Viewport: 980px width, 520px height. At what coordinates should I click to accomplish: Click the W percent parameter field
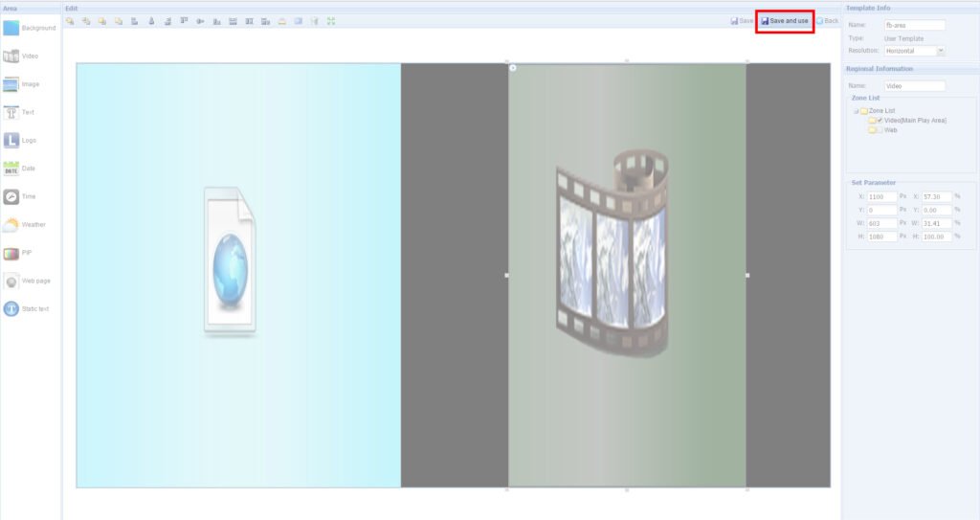(936, 223)
